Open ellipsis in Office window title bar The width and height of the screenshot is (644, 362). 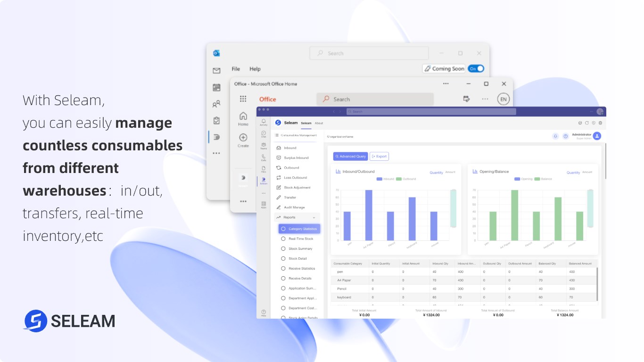(x=446, y=83)
